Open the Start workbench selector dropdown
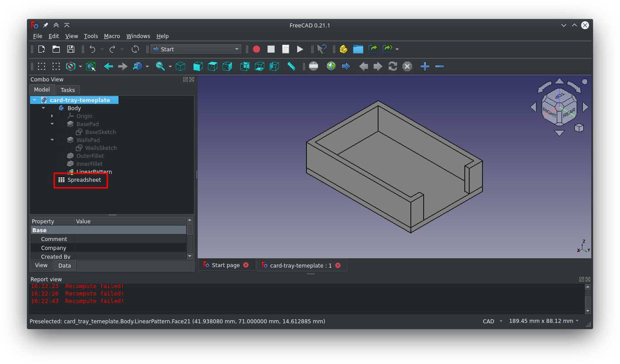 [x=195, y=49]
